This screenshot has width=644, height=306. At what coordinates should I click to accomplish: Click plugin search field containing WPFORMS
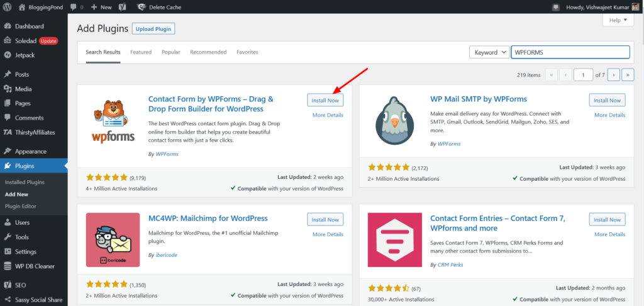coord(570,52)
